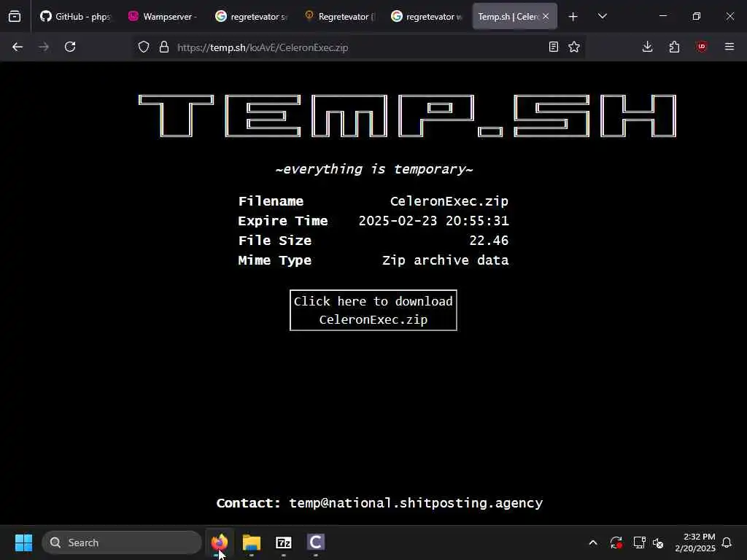This screenshot has height=560, width=747.
Task: Focus the temp.sh URL address bar
Action: (x=357, y=47)
